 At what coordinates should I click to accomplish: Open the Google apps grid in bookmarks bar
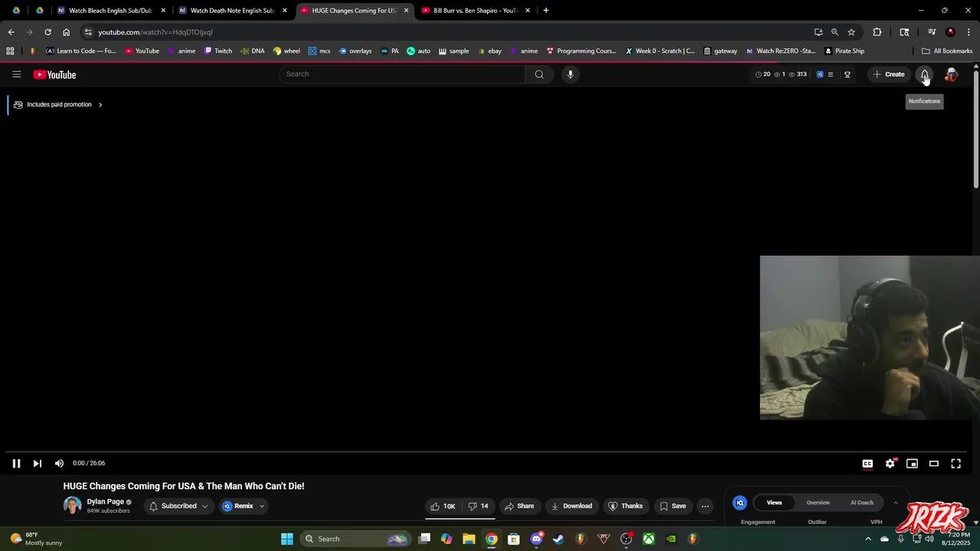pos(10,51)
